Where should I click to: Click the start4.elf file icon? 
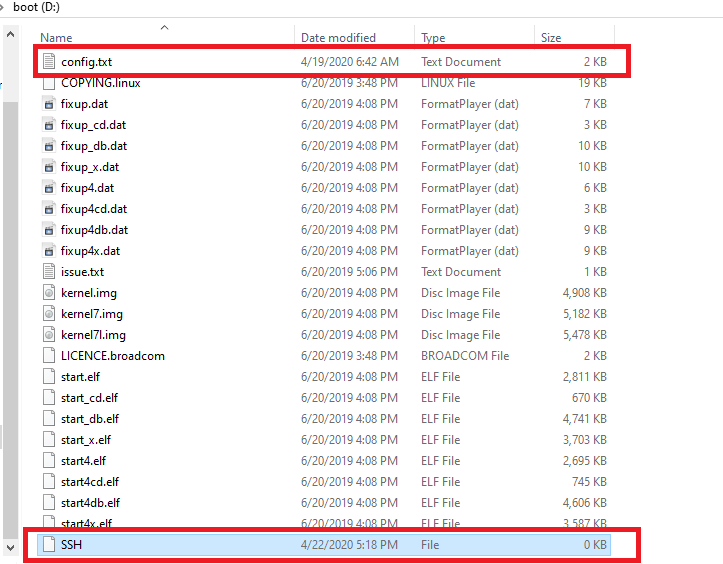coord(49,460)
